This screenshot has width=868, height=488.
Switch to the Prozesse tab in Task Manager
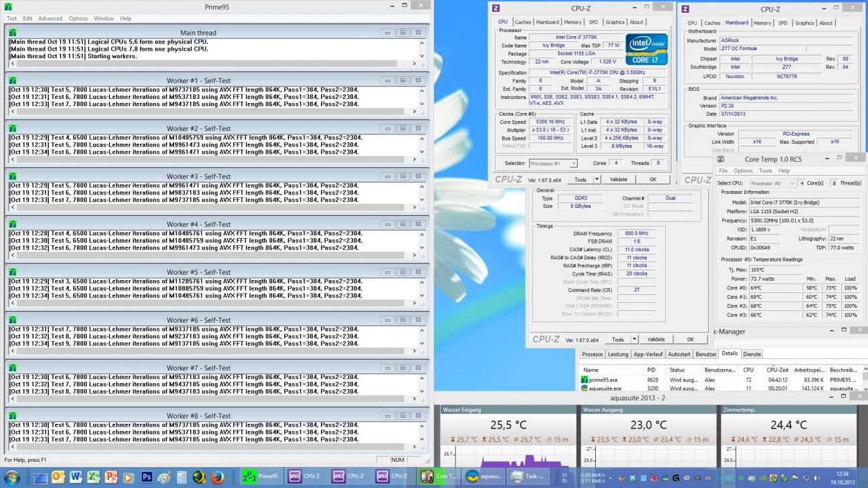(592, 354)
